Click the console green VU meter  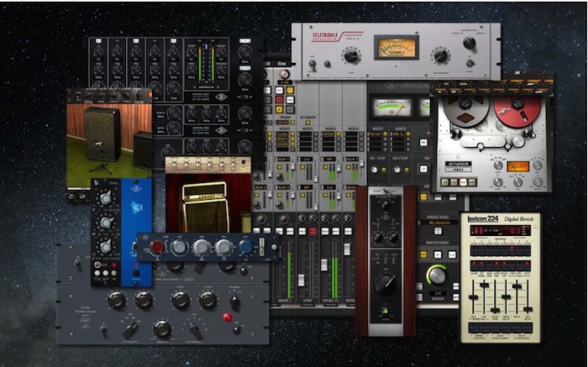(x=392, y=107)
